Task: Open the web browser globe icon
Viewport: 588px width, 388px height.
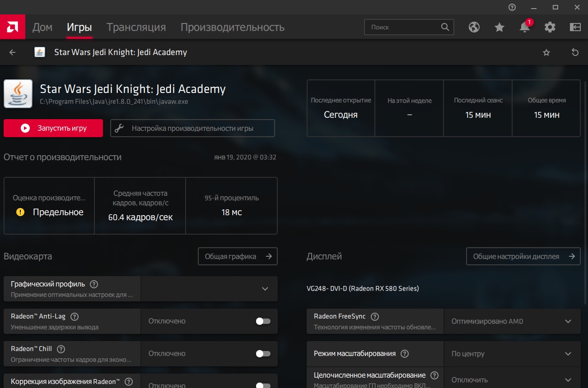Action: 474,27
